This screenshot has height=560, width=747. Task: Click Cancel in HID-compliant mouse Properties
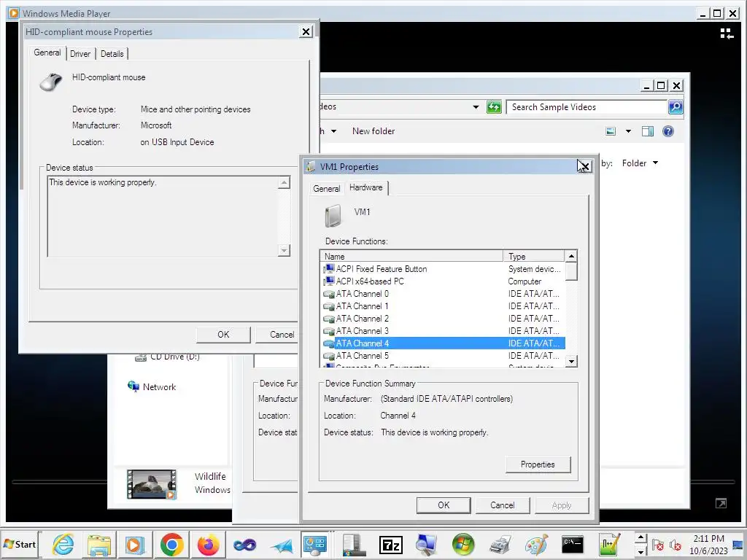(x=278, y=334)
